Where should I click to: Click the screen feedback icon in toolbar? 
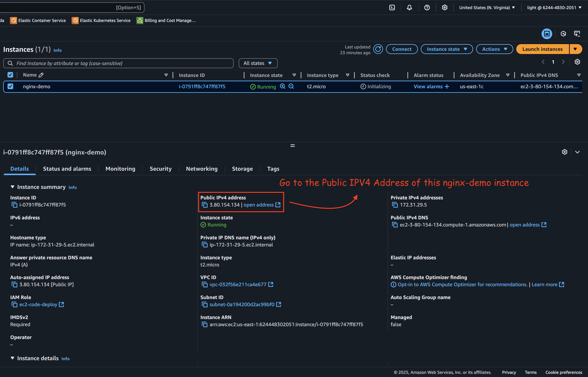pyautogui.click(x=577, y=34)
